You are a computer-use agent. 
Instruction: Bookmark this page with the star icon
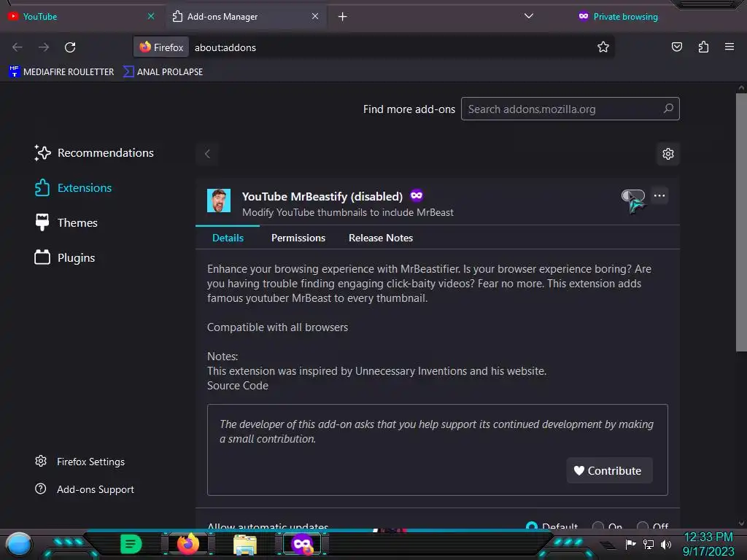point(603,47)
